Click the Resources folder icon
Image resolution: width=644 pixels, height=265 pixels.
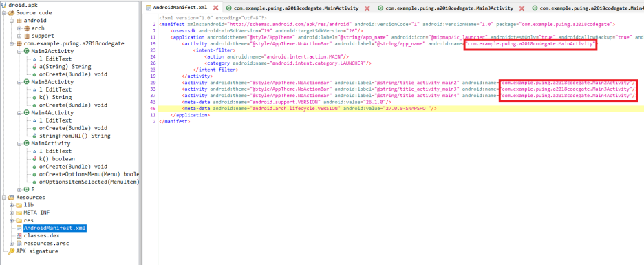click(11, 198)
